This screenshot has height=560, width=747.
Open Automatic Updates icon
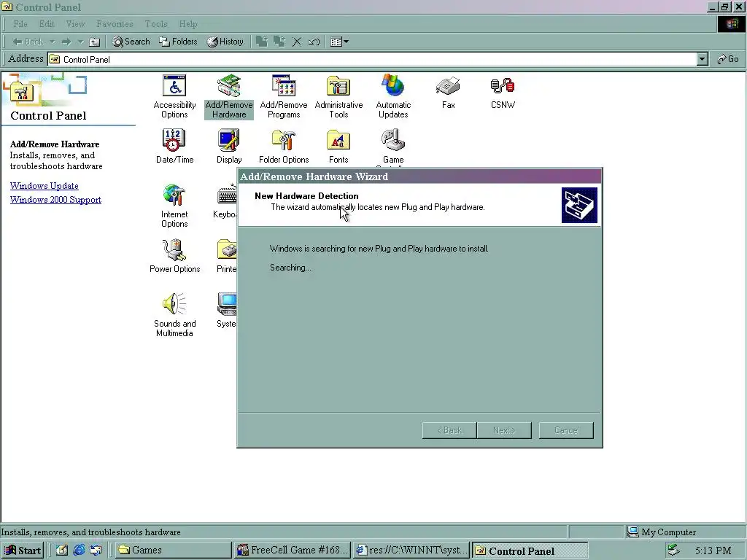393,97
